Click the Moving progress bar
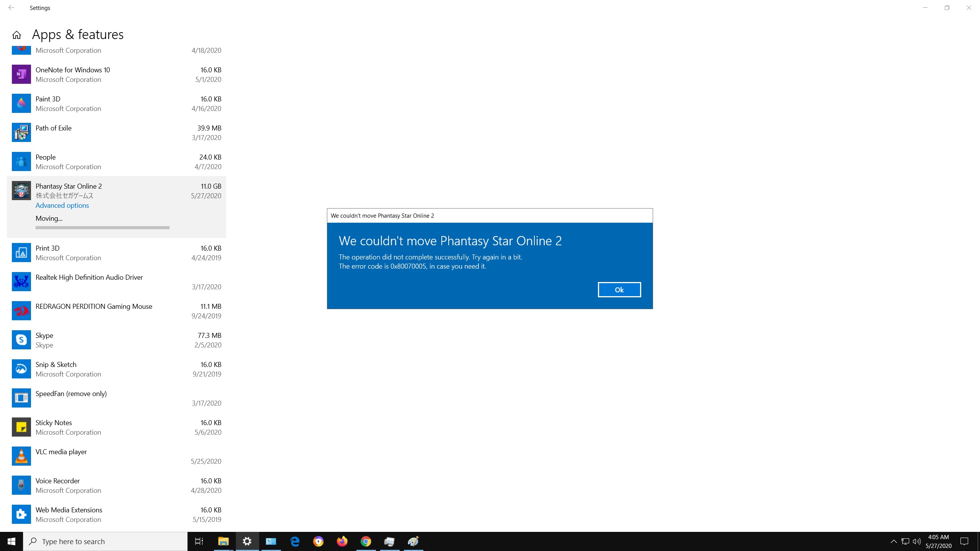 tap(102, 228)
